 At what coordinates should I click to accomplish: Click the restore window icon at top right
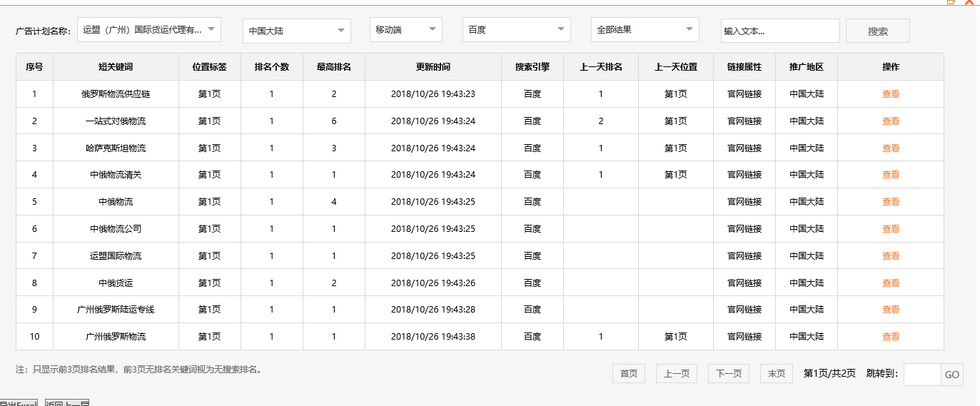951,2
